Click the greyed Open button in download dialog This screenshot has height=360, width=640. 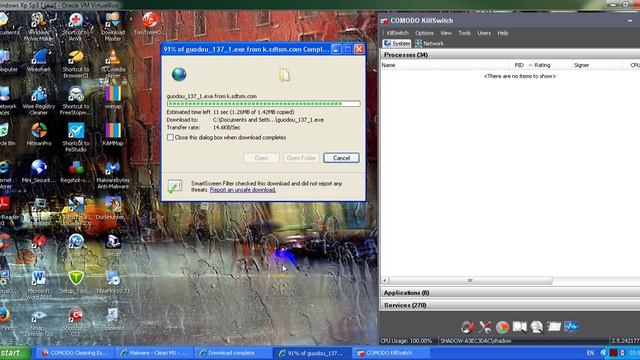tap(261, 158)
